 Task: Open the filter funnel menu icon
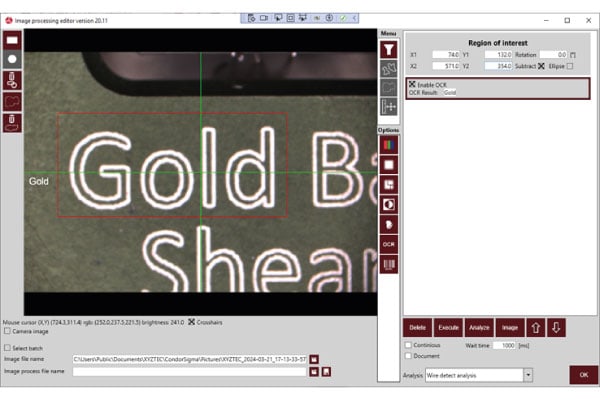point(389,47)
